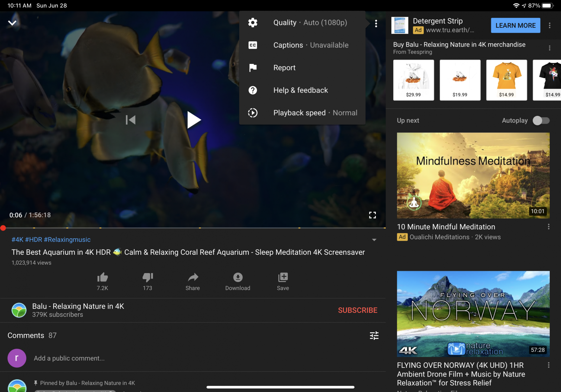Tap the user avatar beside the comment box
This screenshot has height=392, width=561.
17,358
